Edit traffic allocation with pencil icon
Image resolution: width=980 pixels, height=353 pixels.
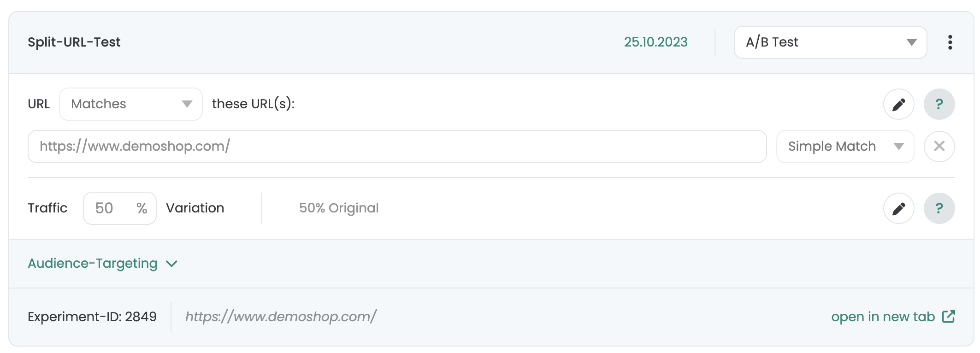899,208
